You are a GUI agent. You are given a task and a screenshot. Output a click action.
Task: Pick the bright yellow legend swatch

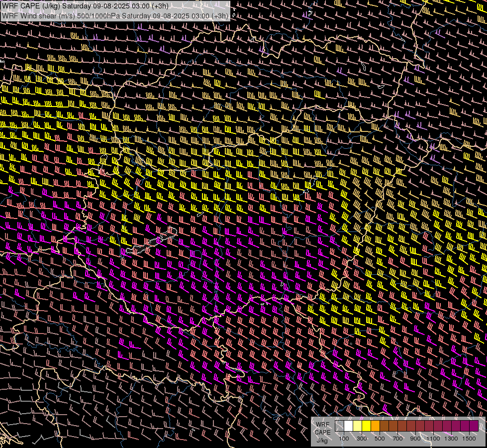(x=367, y=426)
